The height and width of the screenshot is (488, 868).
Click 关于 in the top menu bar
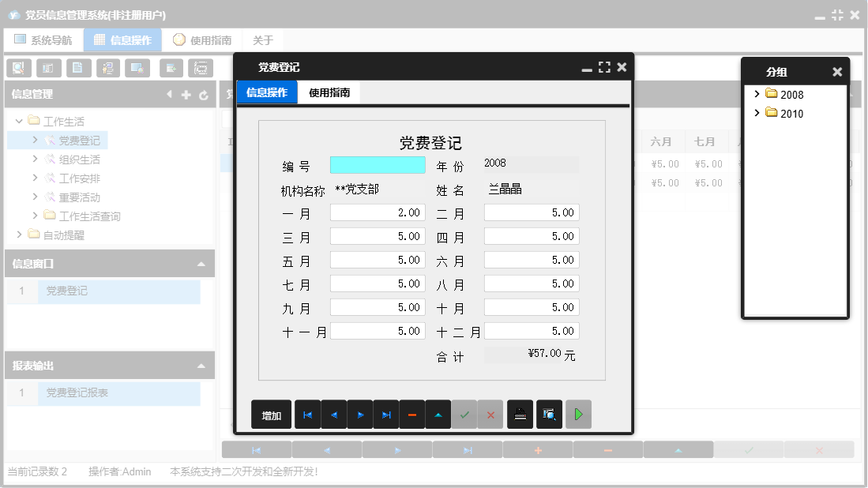tap(261, 39)
